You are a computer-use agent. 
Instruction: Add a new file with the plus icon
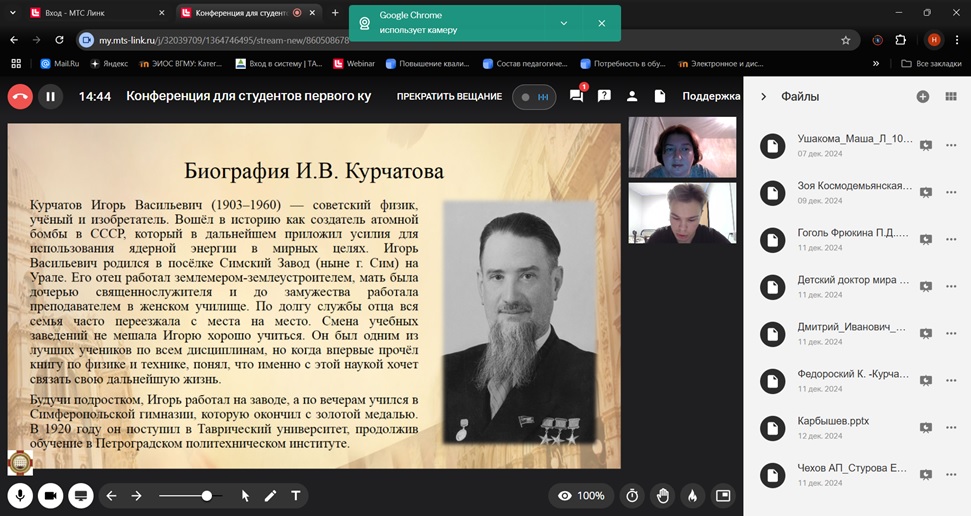pyautogui.click(x=923, y=97)
